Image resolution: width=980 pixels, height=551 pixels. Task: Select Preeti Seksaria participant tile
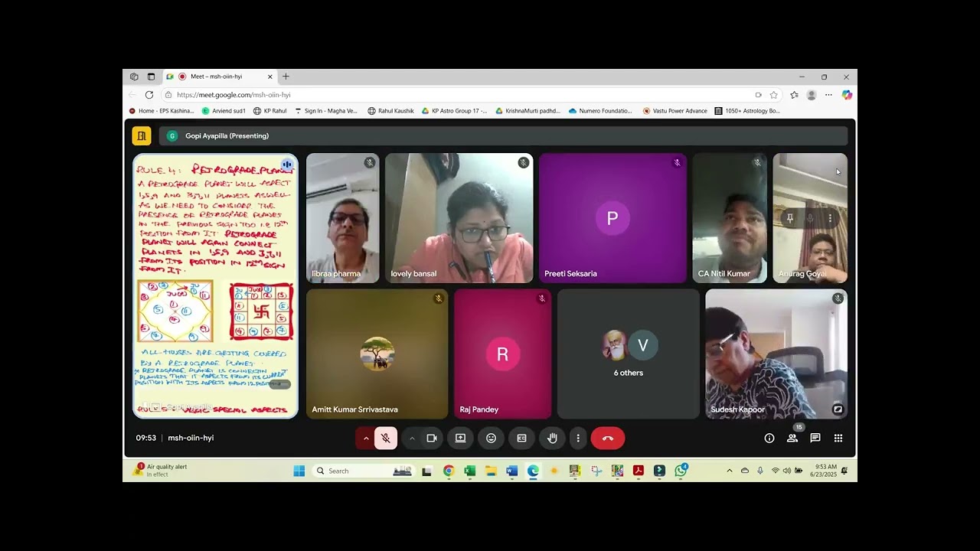point(612,218)
